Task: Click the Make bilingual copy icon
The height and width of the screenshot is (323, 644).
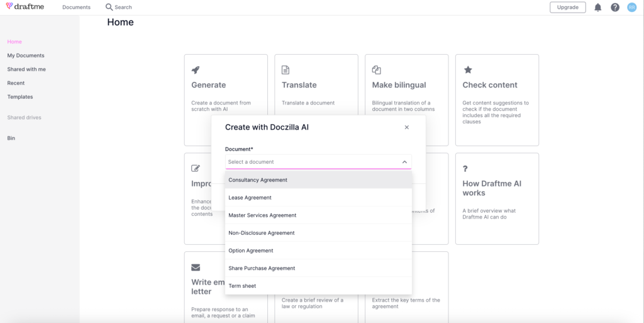Action: tap(376, 70)
